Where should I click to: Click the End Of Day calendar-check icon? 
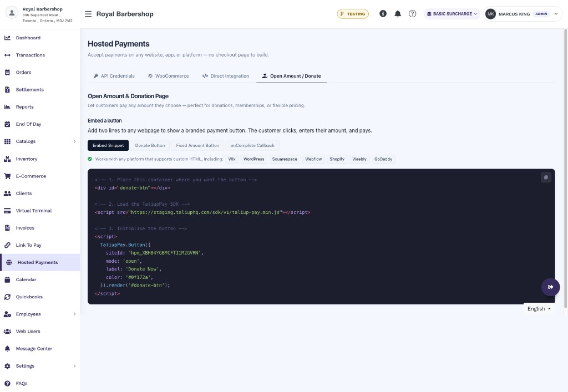7,124
